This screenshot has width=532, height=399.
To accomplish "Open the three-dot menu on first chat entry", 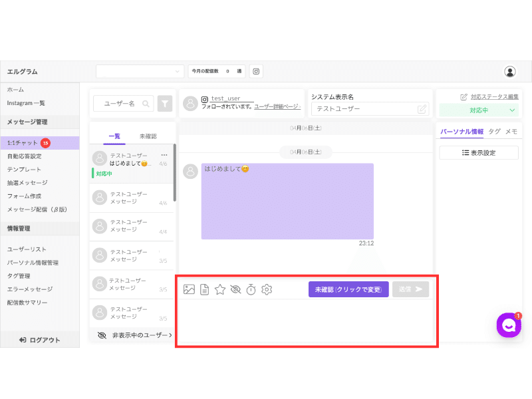I will [x=164, y=155].
